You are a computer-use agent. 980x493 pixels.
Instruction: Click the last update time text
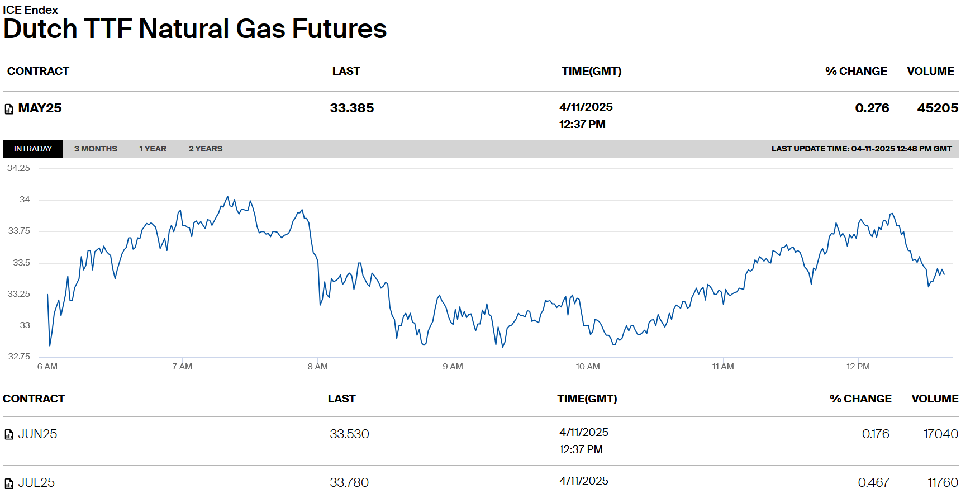coord(861,149)
